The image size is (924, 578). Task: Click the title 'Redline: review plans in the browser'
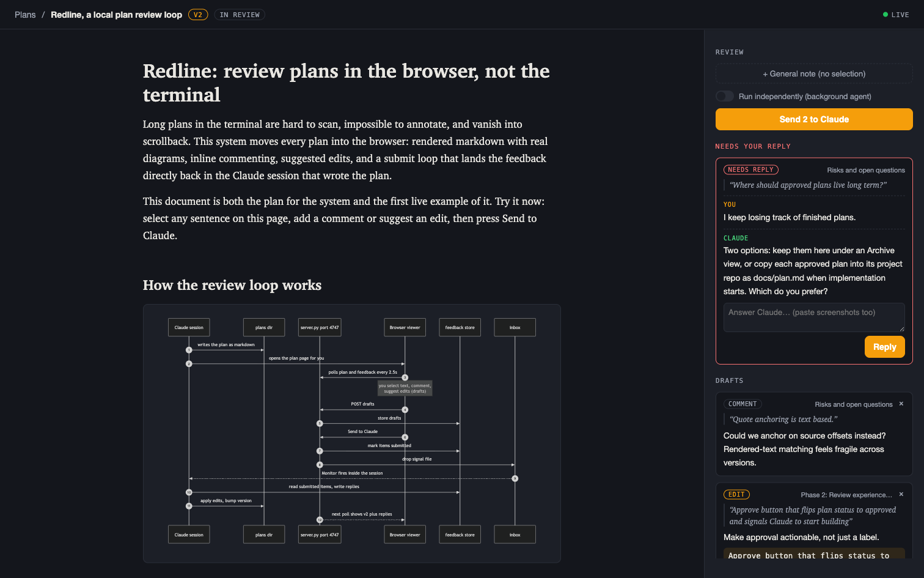coord(346,83)
